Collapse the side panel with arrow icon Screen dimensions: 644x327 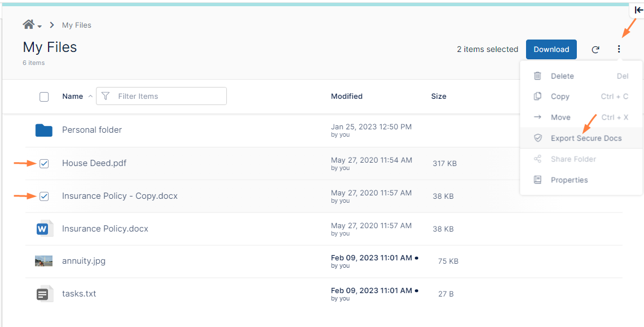coord(638,10)
